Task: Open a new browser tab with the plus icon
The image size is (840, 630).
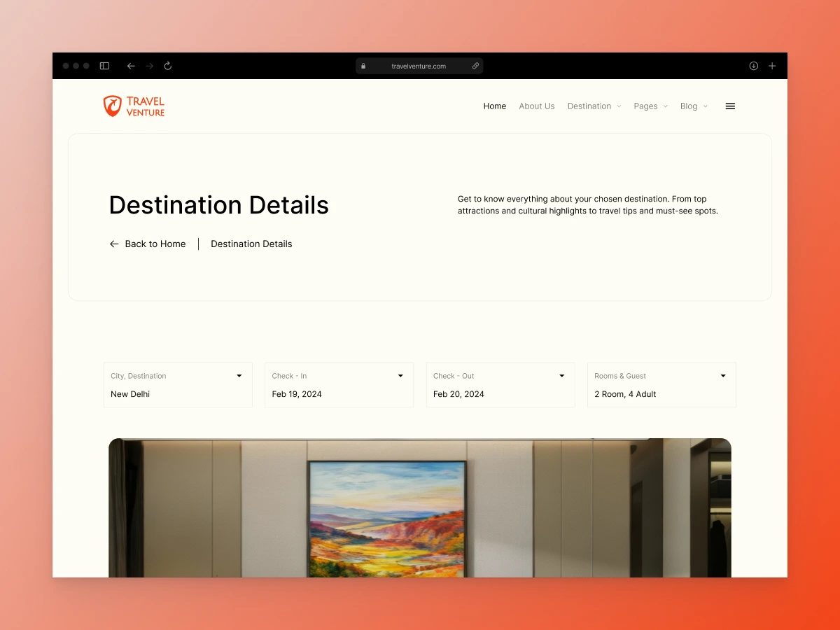Action: pyautogui.click(x=772, y=65)
